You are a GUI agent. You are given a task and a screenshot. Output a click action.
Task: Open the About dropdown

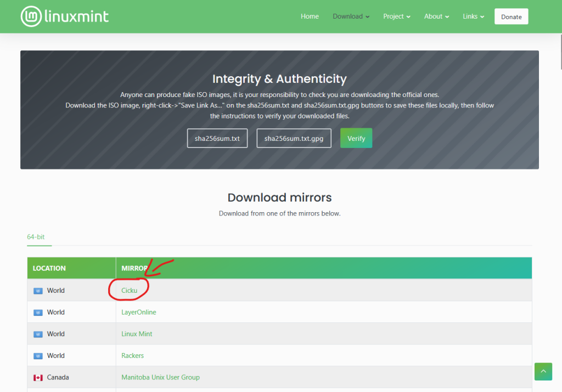click(x=436, y=16)
